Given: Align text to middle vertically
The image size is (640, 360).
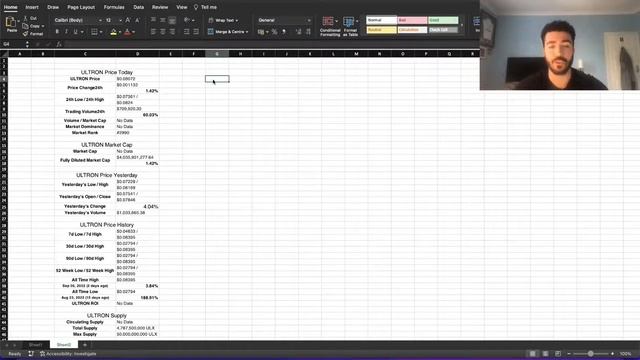Looking at the screenshot, I should coord(162,20).
